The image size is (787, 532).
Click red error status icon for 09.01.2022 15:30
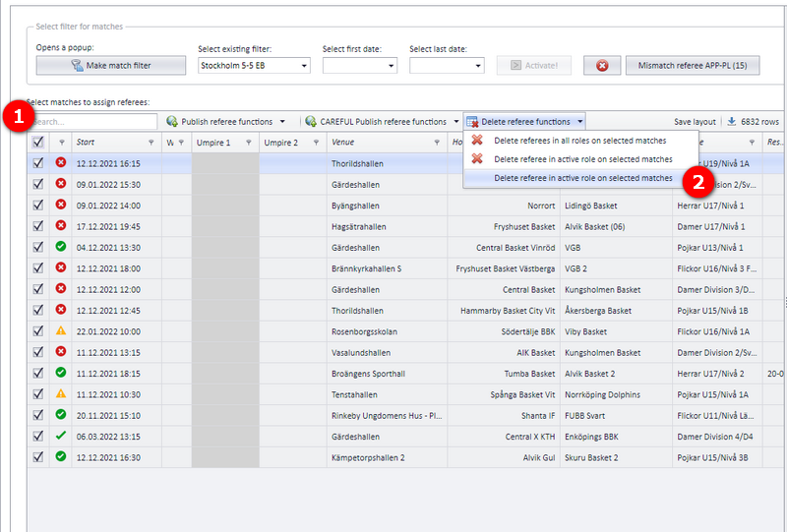[61, 183]
